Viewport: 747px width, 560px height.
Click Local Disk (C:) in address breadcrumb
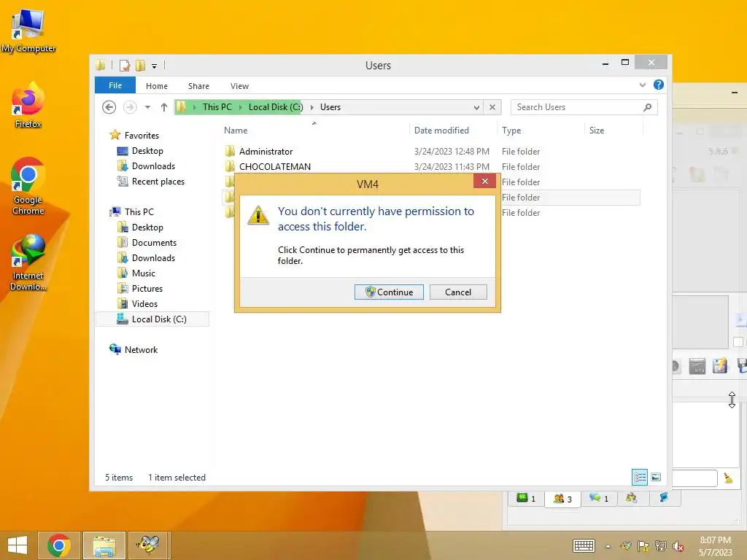point(275,107)
